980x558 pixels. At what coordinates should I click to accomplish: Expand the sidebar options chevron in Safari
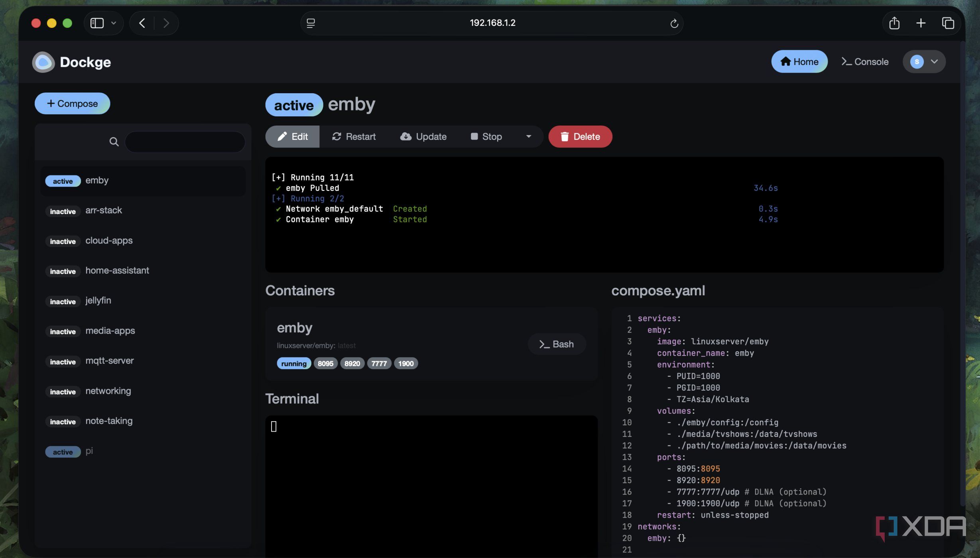click(114, 23)
